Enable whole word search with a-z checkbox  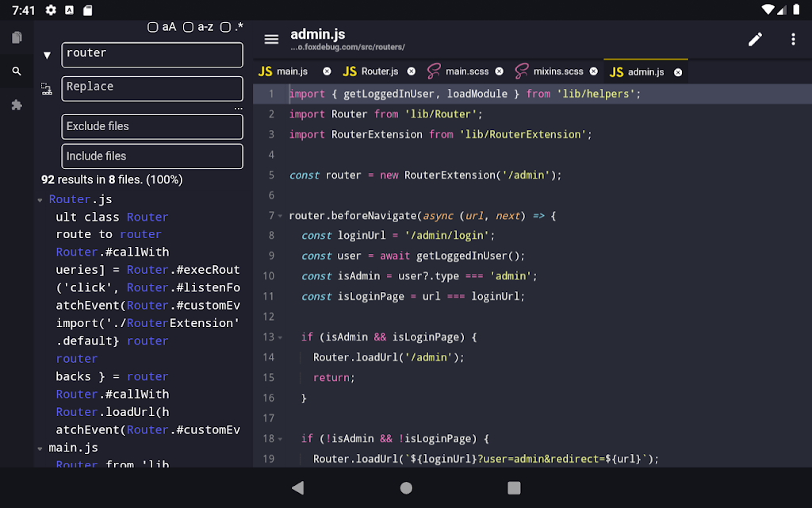coord(188,26)
